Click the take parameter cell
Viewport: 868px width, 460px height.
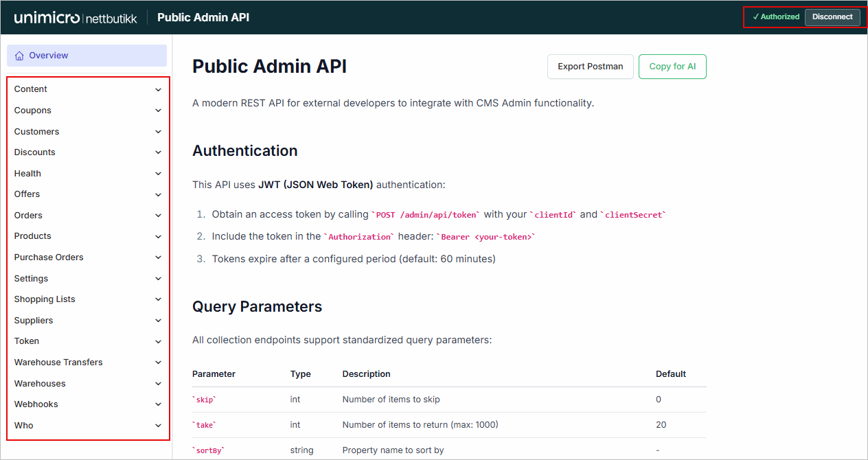coord(205,425)
